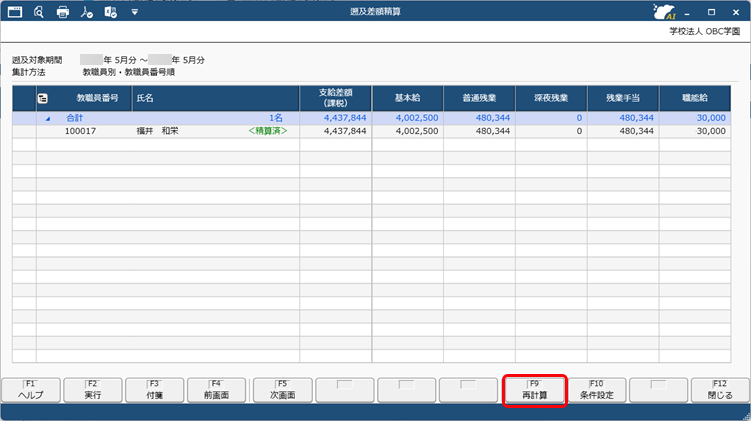Click the print preview magnifier icon

(39, 12)
